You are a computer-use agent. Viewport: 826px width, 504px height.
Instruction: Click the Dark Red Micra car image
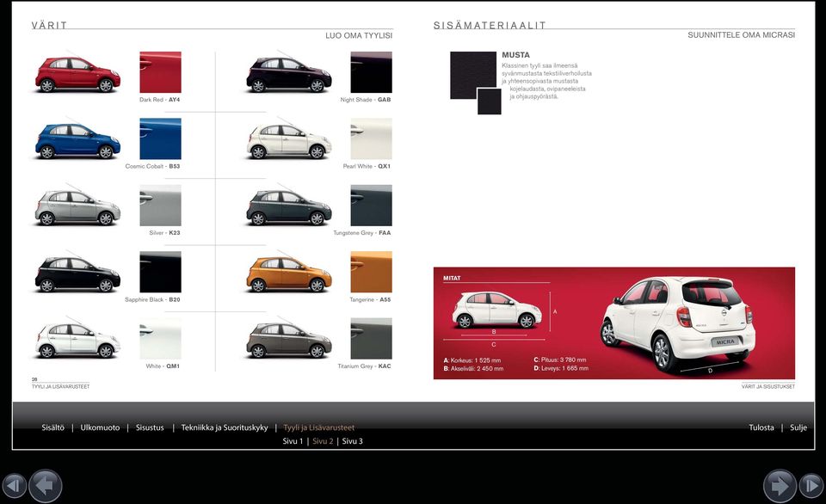[x=78, y=74]
